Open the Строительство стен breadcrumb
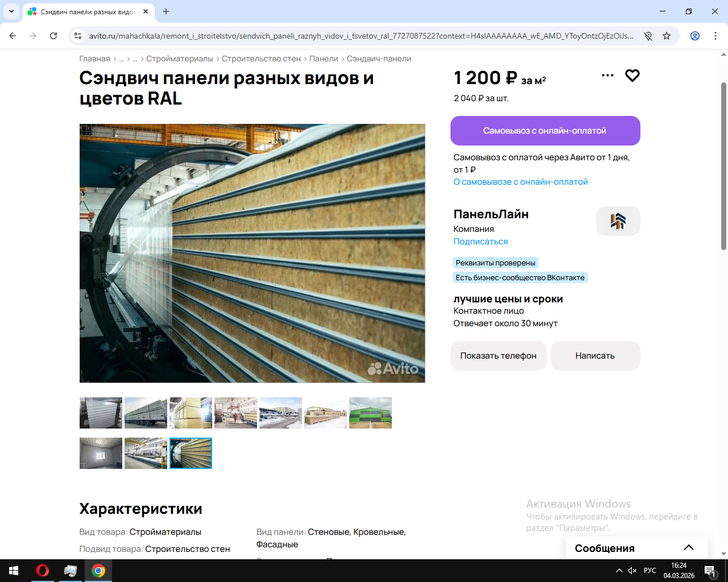 coord(261,59)
